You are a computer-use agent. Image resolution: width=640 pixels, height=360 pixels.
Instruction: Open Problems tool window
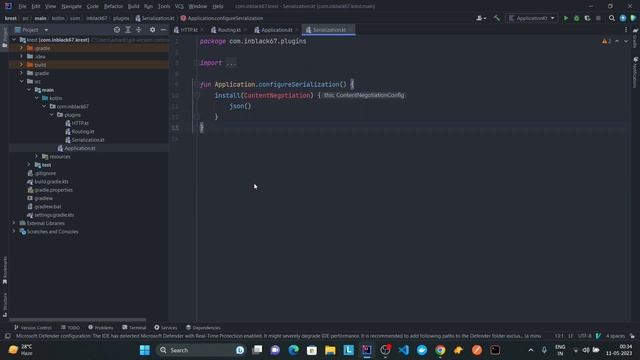pyautogui.click(x=100, y=328)
